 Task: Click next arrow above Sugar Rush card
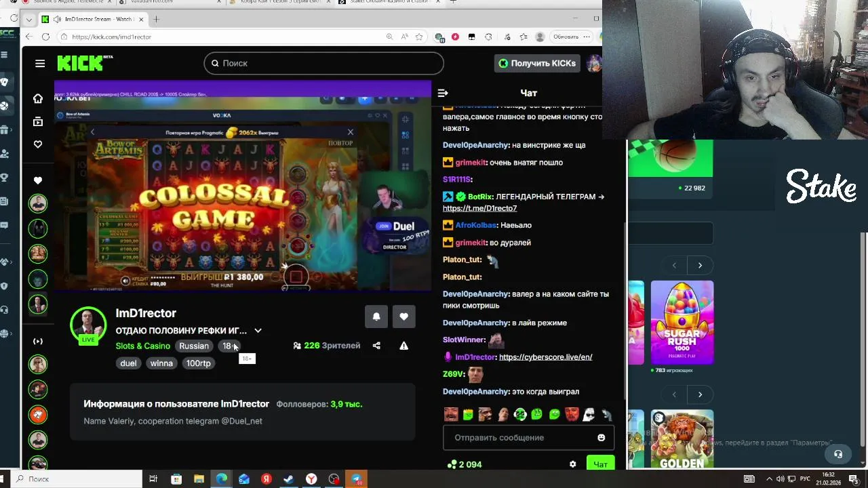point(700,265)
